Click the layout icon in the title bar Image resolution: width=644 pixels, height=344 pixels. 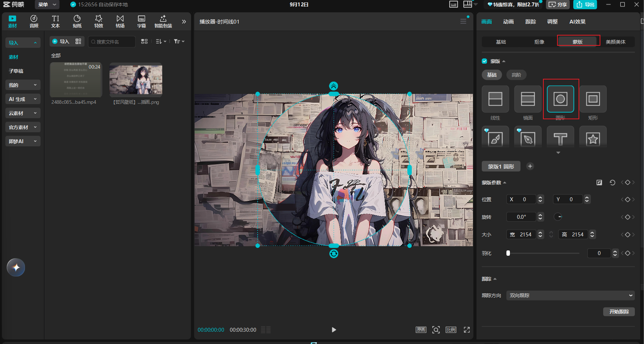click(x=467, y=4)
